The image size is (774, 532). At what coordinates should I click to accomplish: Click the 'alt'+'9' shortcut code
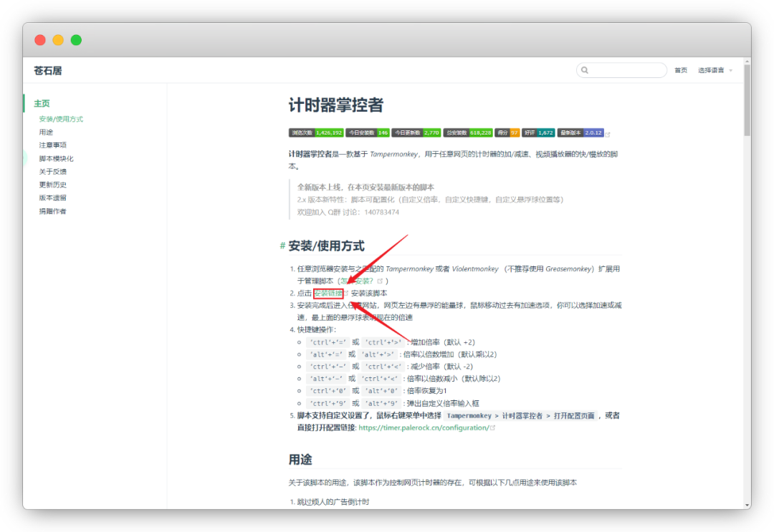381,403
